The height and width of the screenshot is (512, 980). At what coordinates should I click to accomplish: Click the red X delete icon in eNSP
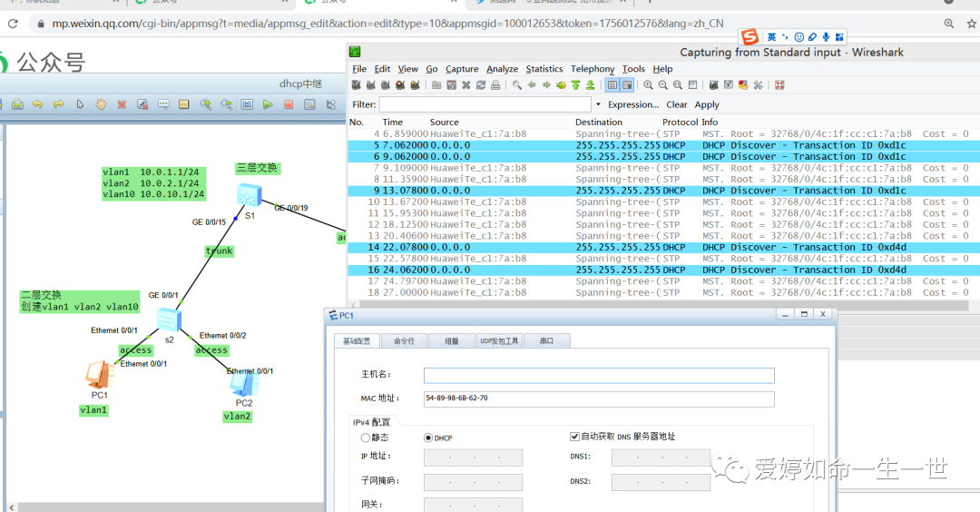tap(122, 104)
